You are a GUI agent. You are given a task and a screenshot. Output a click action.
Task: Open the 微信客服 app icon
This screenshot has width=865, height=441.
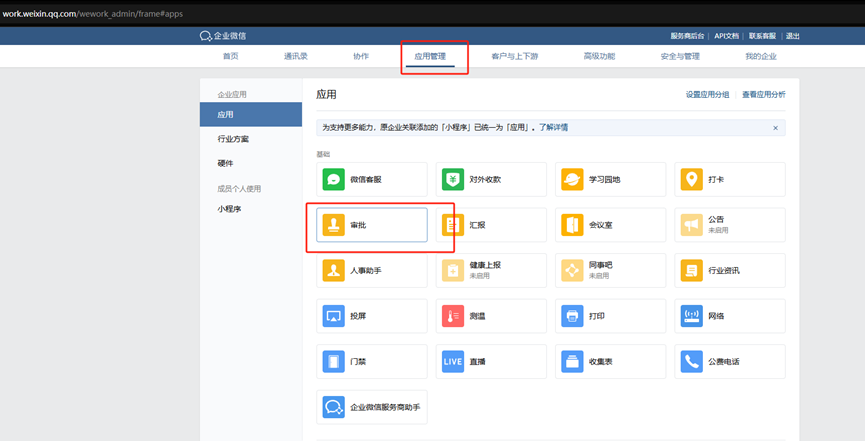click(334, 180)
